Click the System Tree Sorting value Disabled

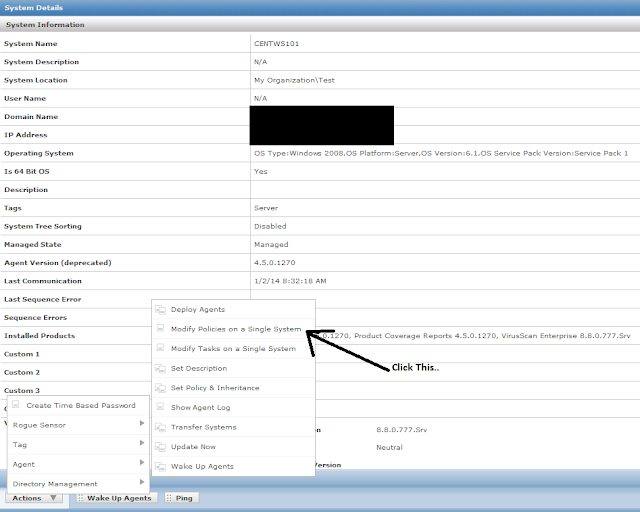coord(270,226)
